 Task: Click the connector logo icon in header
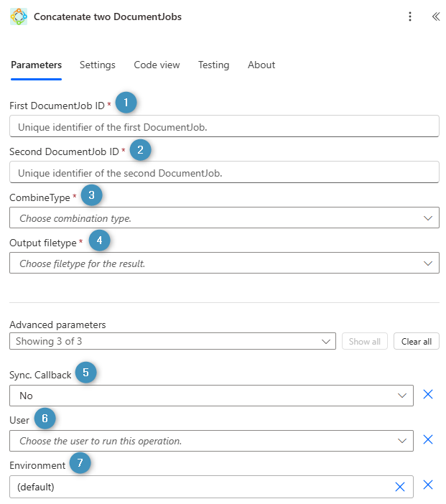19,17
